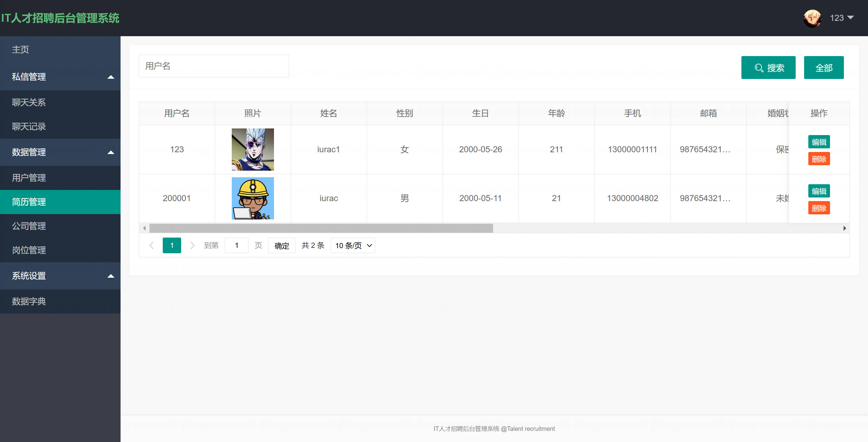The image size is (868, 442).
Task: Click 编辑 for the iurac1 row
Action: coord(819,142)
